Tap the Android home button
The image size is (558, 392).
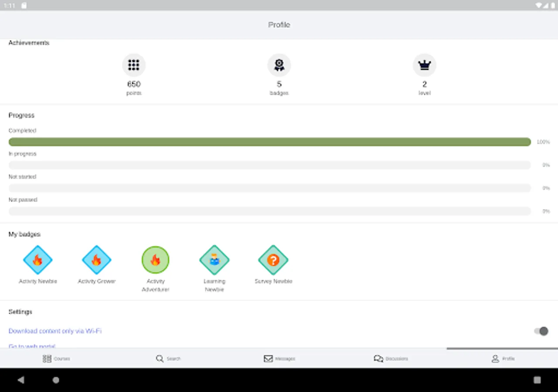coord(56,380)
